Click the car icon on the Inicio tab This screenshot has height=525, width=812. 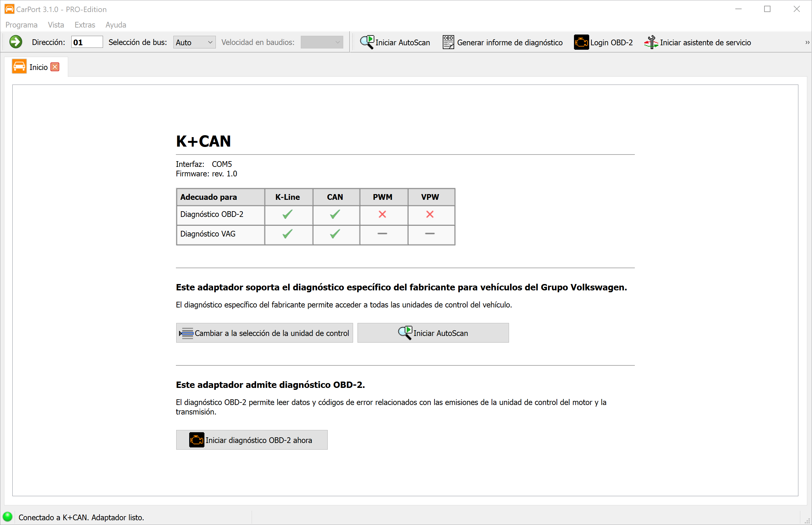pyautogui.click(x=19, y=66)
